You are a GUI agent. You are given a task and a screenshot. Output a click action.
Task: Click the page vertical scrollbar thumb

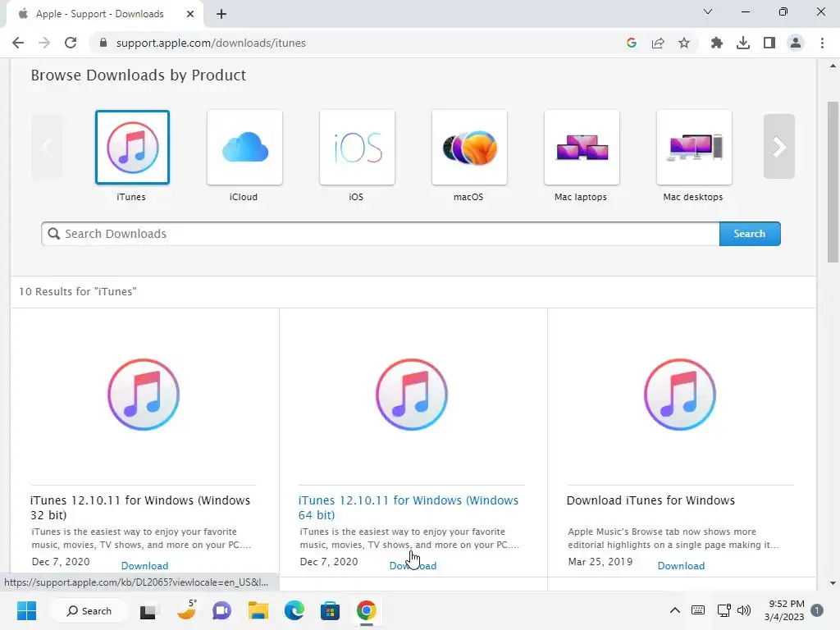[833, 181]
